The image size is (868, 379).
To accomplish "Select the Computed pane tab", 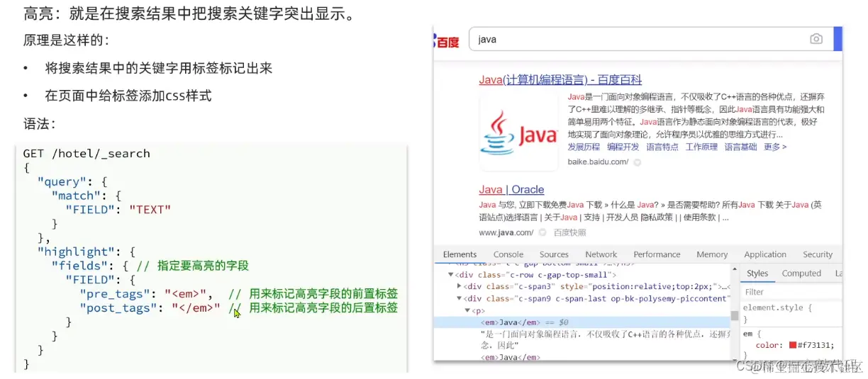I will click(801, 273).
